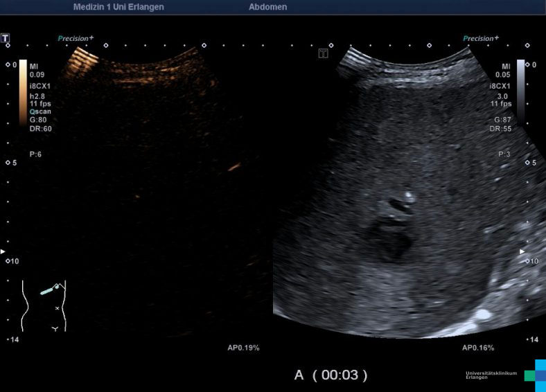Click the depth 0 diamond marker on left

pos(8,64)
